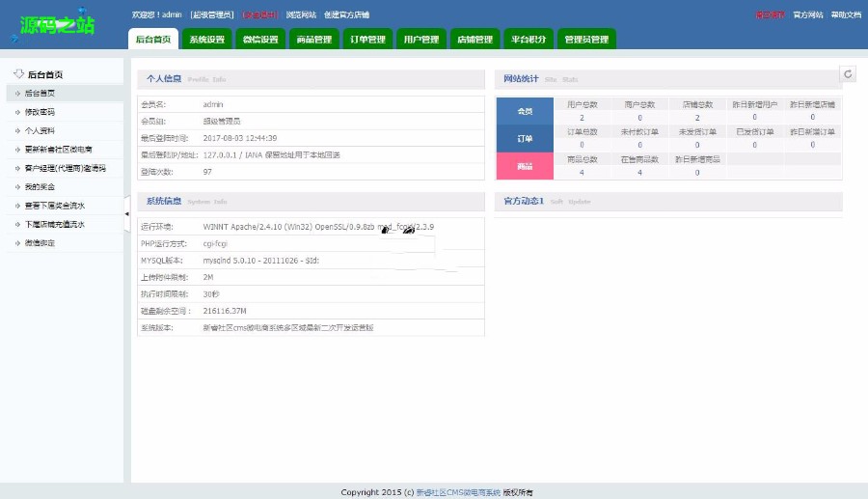Open the 微信设置 tab
The width and height of the screenshot is (868, 499).
click(x=260, y=39)
